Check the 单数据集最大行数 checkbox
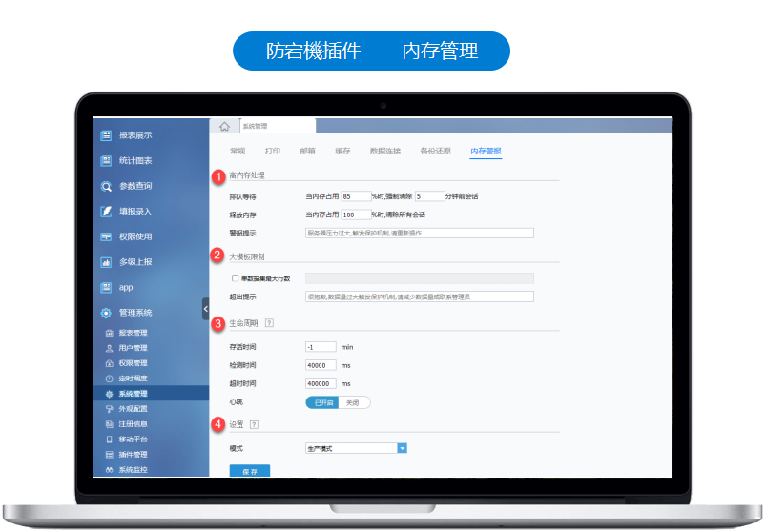The image size is (766, 532). coord(235,278)
